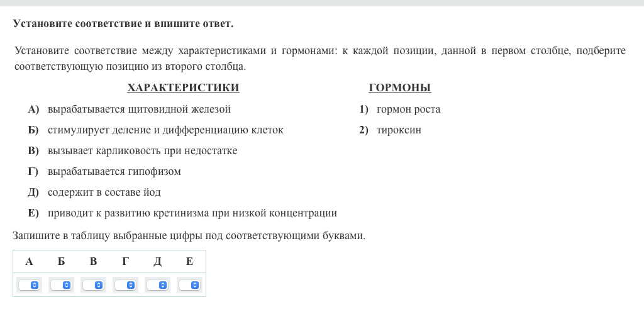Click the 'Запишите в таблицу' instruction line
Screen dimensions: 644x314
tap(189, 236)
